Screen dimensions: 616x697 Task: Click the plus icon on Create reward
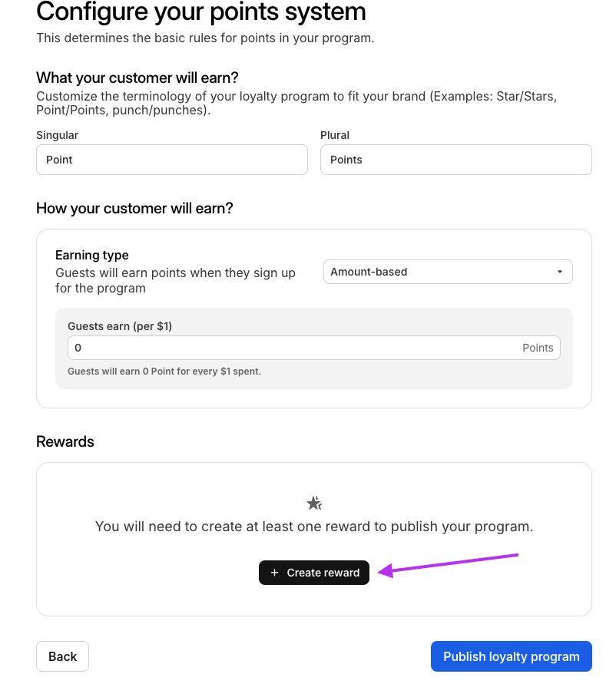coord(274,573)
